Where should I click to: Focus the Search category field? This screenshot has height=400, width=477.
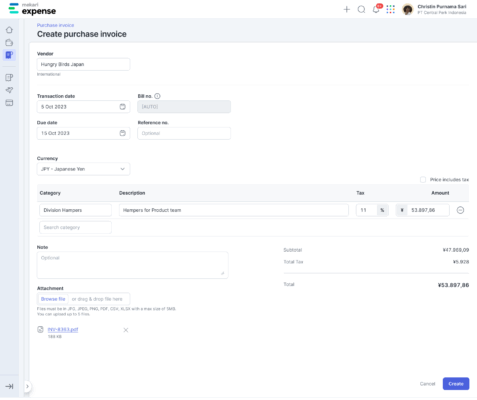[75, 227]
